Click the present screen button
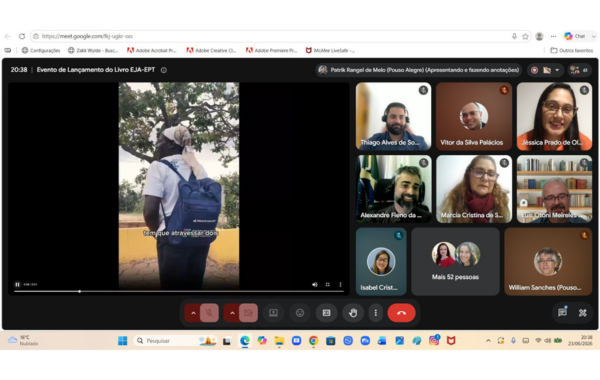 [273, 313]
